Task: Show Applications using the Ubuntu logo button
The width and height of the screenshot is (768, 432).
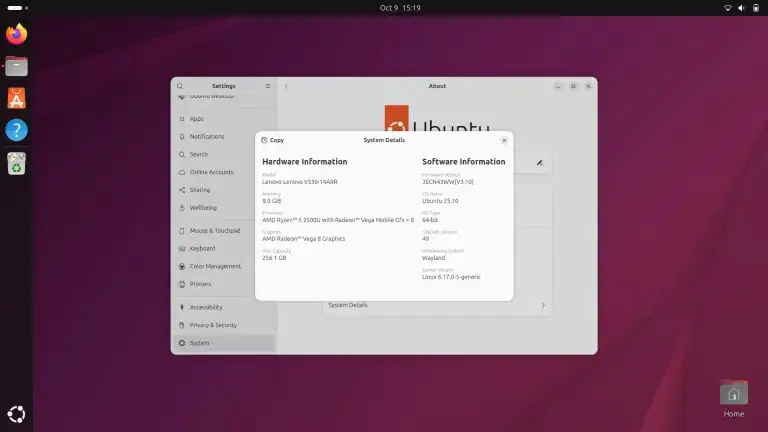Action: pos(16,414)
